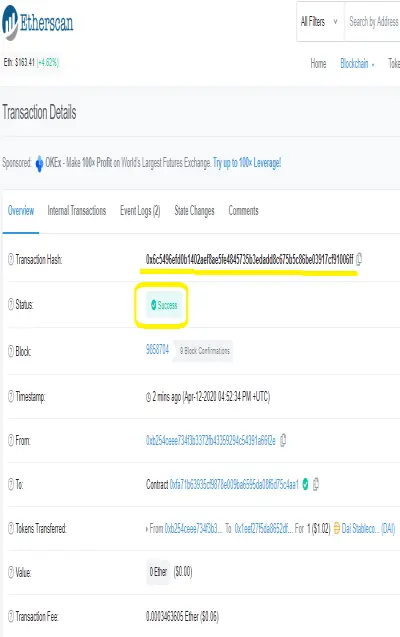Viewport: 400px width, 637px height.
Task: Click the Transaction Fee amount text
Action: pyautogui.click(x=182, y=617)
